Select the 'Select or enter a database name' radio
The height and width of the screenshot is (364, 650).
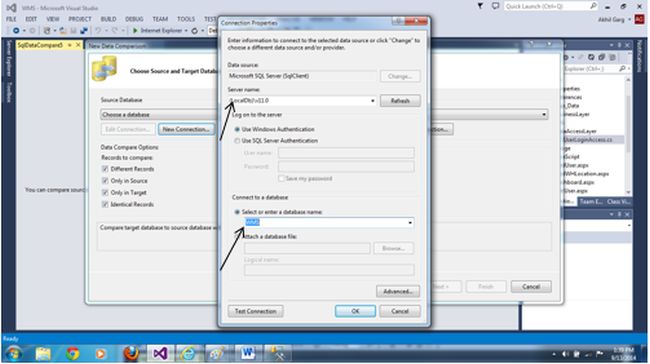(x=237, y=212)
